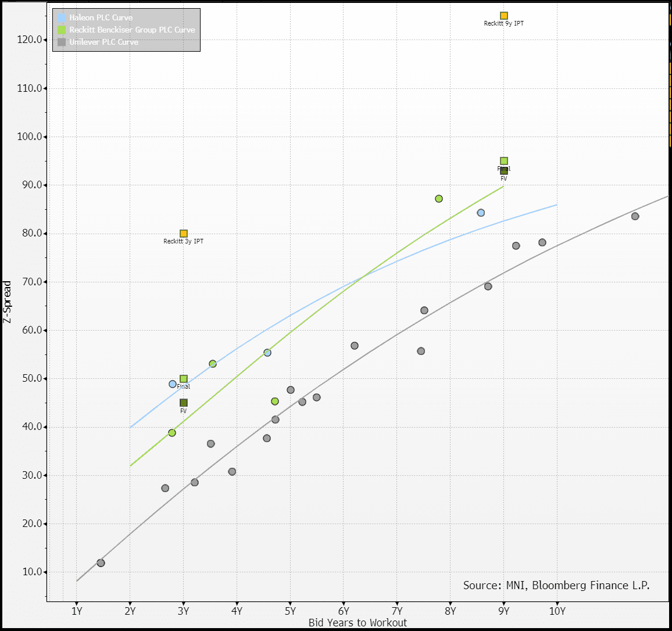Select the 'Reckitt Benckiser Group PLC Curve' legend label

[x=132, y=30]
